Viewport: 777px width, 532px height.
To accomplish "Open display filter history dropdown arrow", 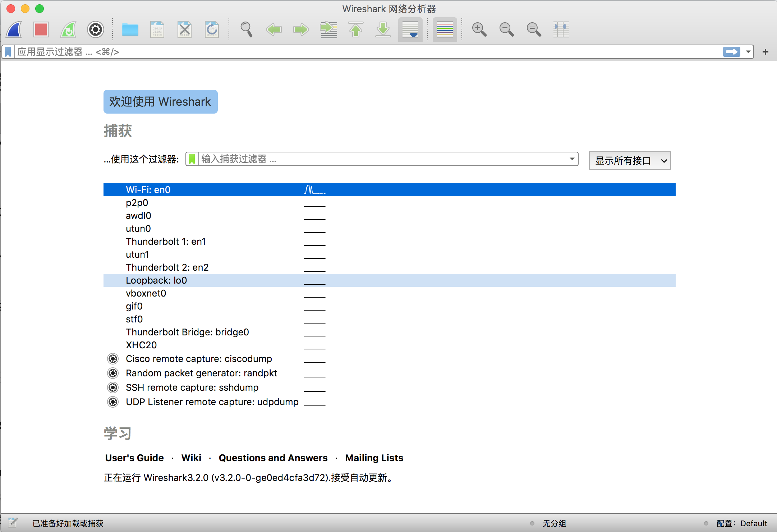I will tap(748, 52).
